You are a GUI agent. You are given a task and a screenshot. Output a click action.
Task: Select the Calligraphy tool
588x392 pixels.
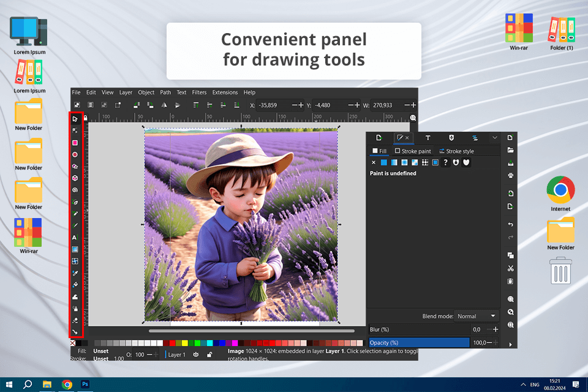pyautogui.click(x=75, y=225)
